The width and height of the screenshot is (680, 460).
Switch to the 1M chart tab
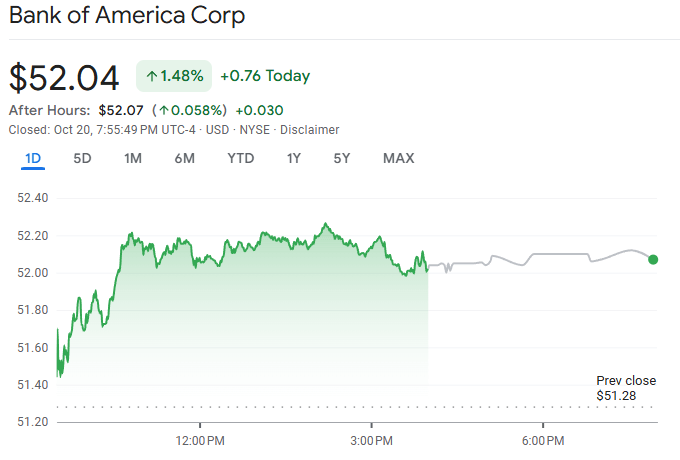click(x=133, y=158)
